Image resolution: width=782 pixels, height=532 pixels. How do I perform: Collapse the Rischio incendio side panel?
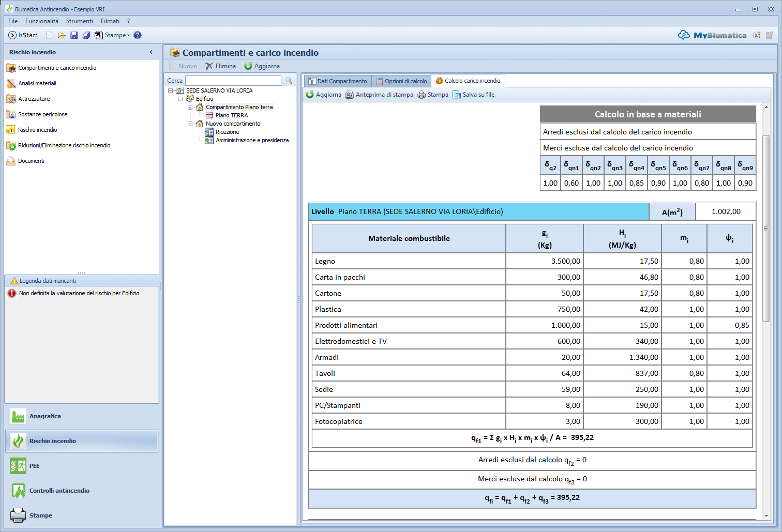pos(151,52)
